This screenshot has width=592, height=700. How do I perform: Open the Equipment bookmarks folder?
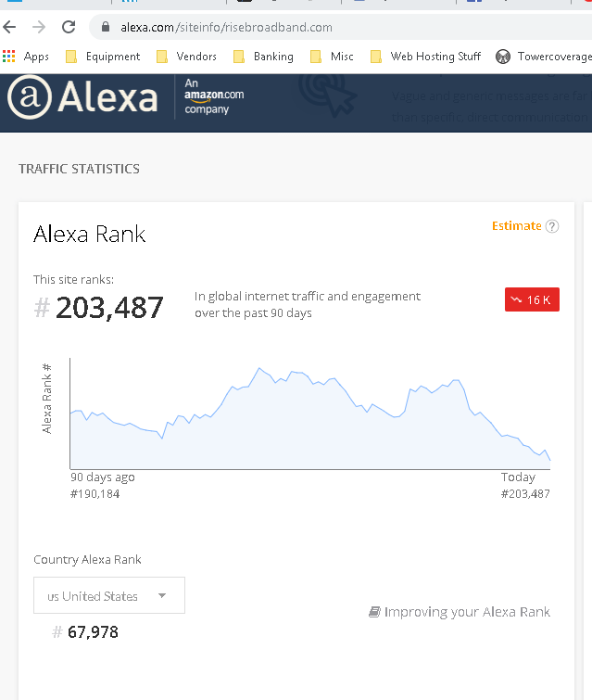tap(103, 57)
